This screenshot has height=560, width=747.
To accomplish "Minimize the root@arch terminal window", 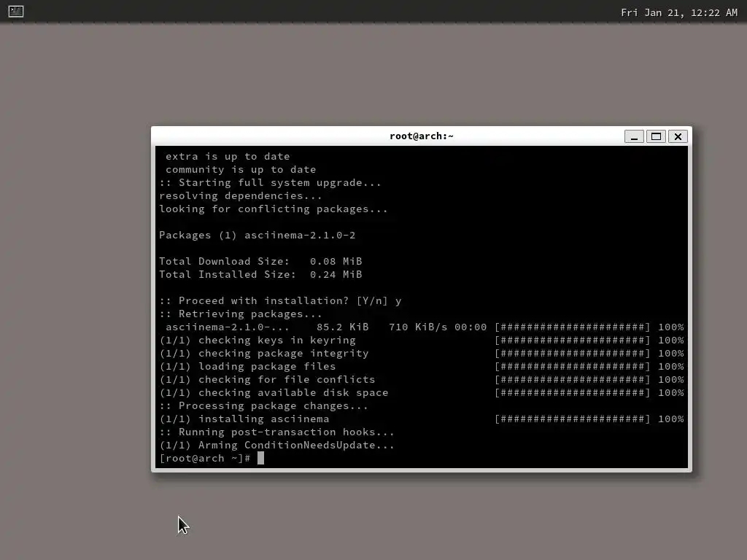I will [x=634, y=136].
